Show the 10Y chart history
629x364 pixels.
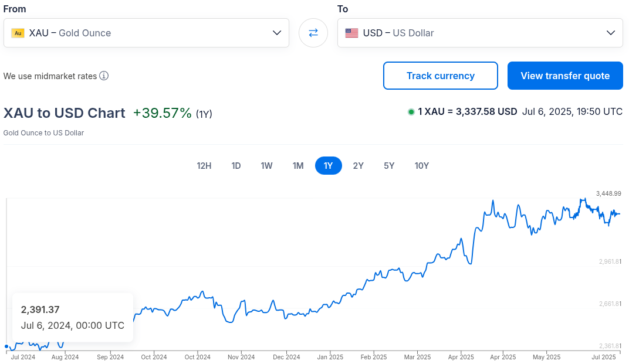pyautogui.click(x=421, y=166)
